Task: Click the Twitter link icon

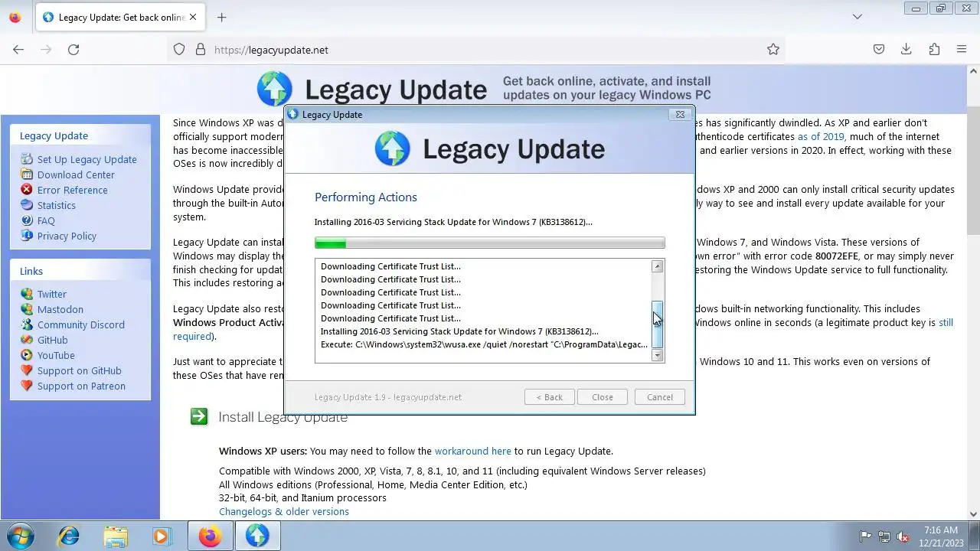Action: [27, 294]
